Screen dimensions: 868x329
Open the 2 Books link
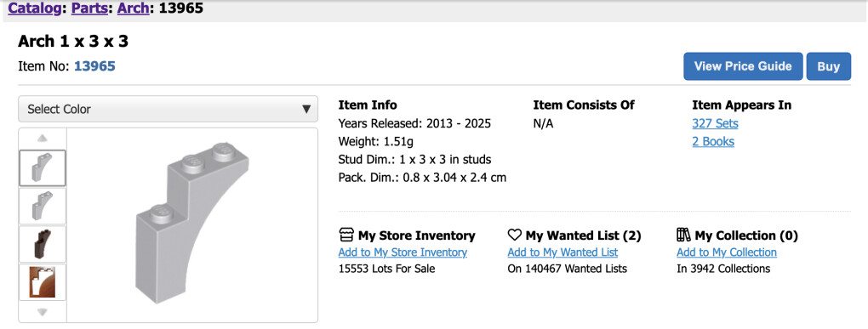(713, 142)
